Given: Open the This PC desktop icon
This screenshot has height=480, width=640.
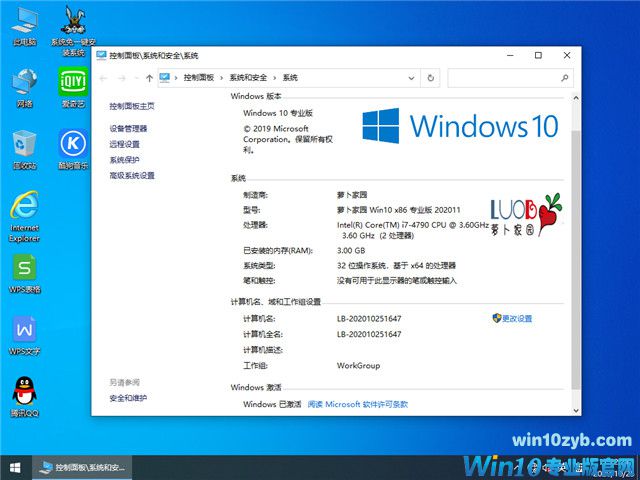Looking at the screenshot, I should pos(24,27).
